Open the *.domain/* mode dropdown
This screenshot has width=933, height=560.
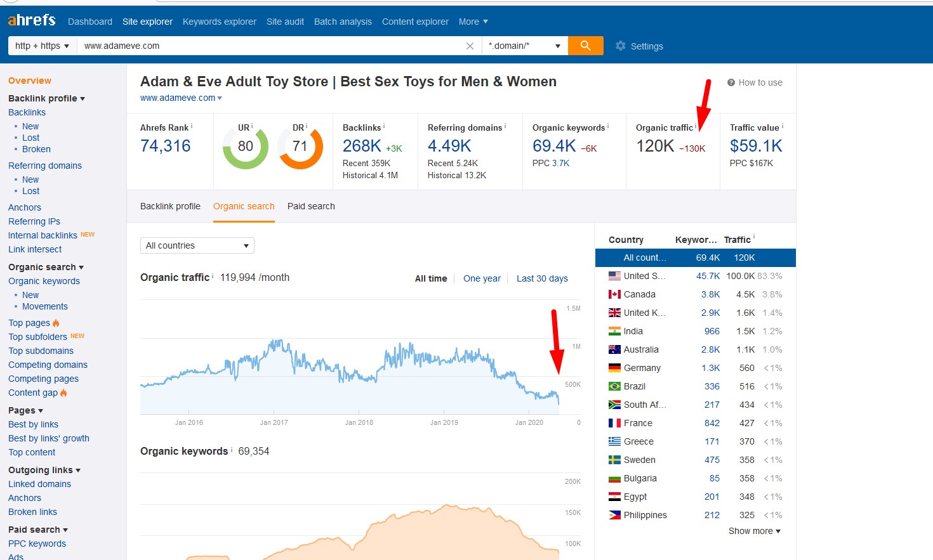pyautogui.click(x=525, y=46)
